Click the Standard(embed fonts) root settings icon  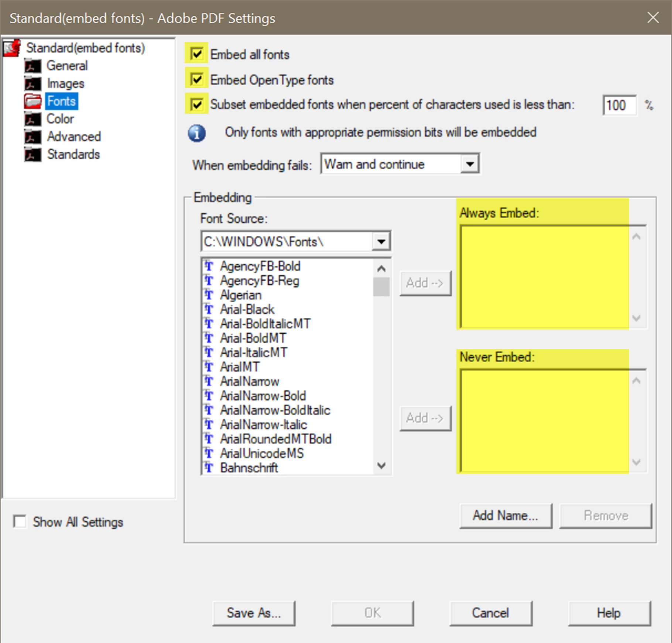point(12,48)
